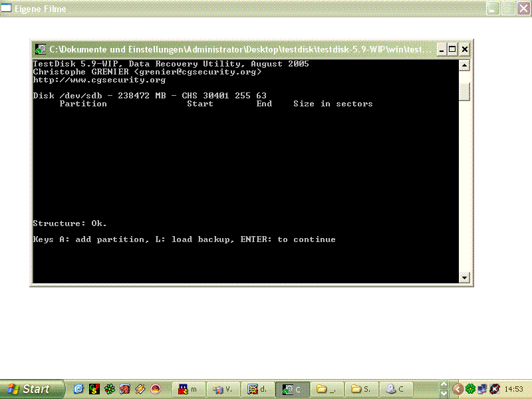Click the system clock showing 14:53
532x399 pixels.
[x=513, y=389]
